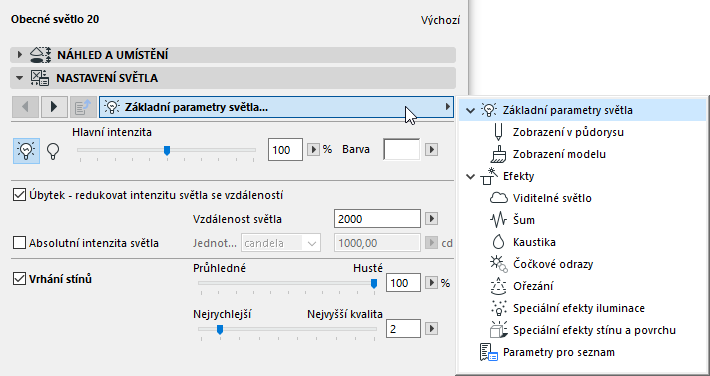Click the Efekty group label

518,176
